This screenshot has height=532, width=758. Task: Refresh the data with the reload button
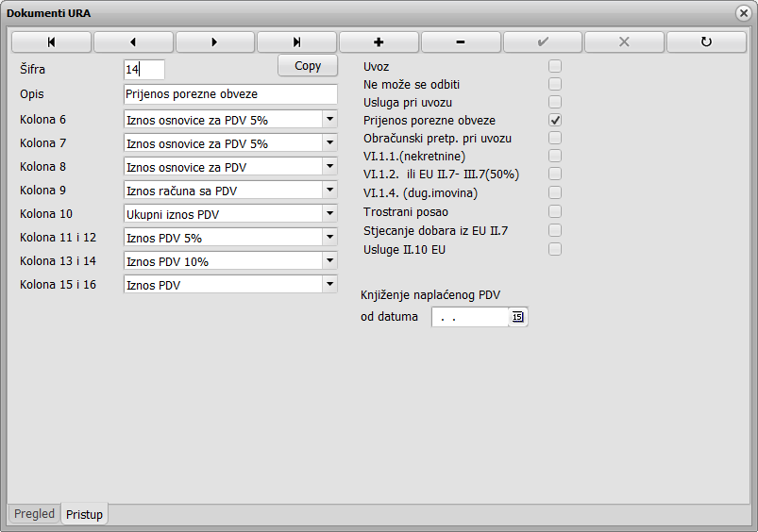coord(707,42)
